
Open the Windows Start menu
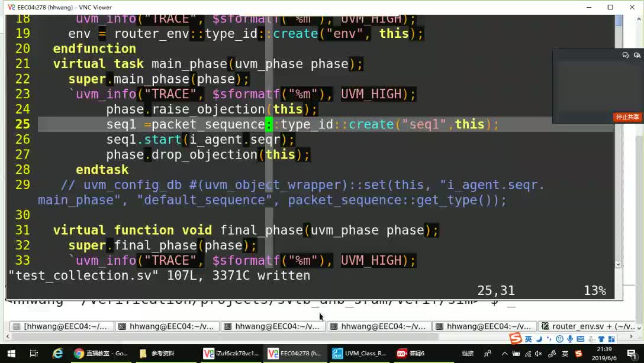11,353
